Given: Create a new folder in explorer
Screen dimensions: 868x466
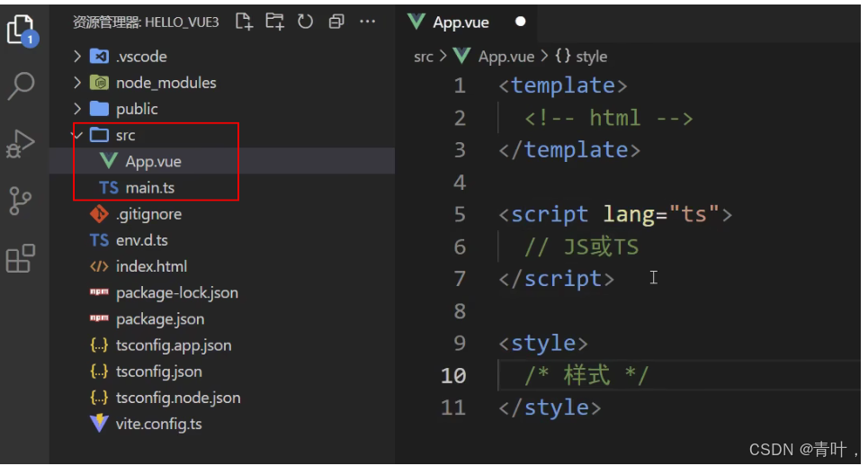Looking at the screenshot, I should 274,22.
